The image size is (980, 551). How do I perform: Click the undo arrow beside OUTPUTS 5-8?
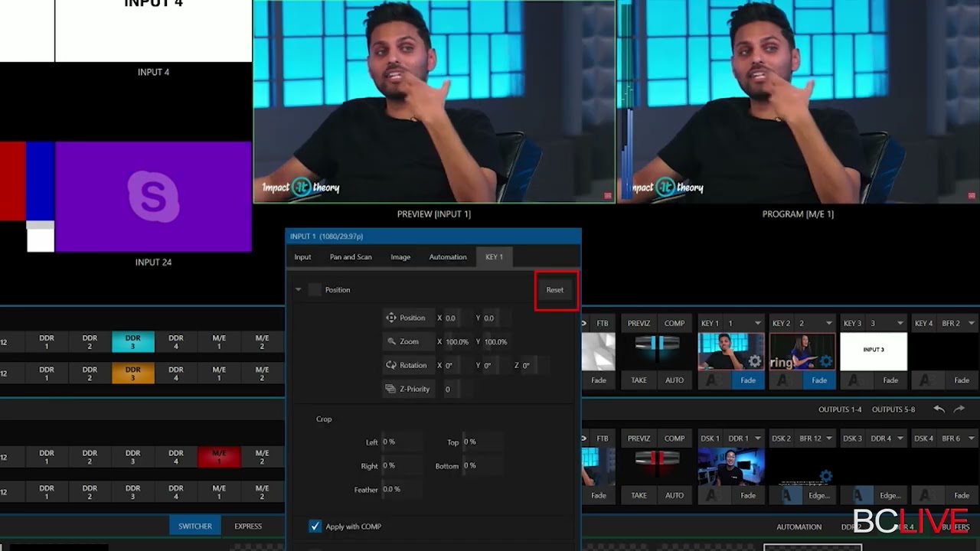(x=939, y=409)
